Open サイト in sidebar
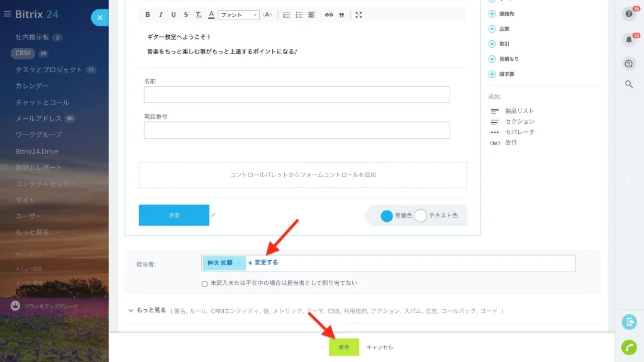This screenshot has height=362, width=644. point(25,200)
